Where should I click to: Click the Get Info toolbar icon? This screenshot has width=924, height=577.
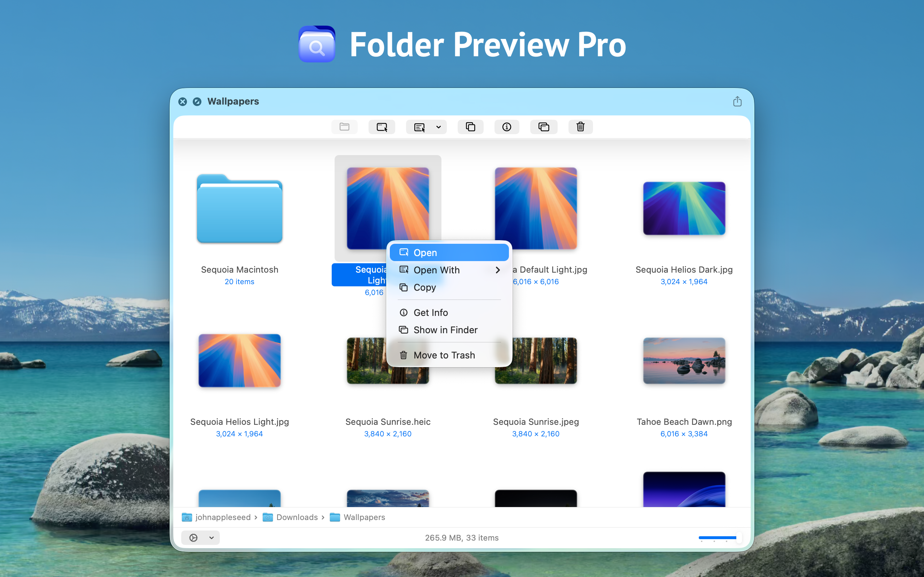(506, 127)
